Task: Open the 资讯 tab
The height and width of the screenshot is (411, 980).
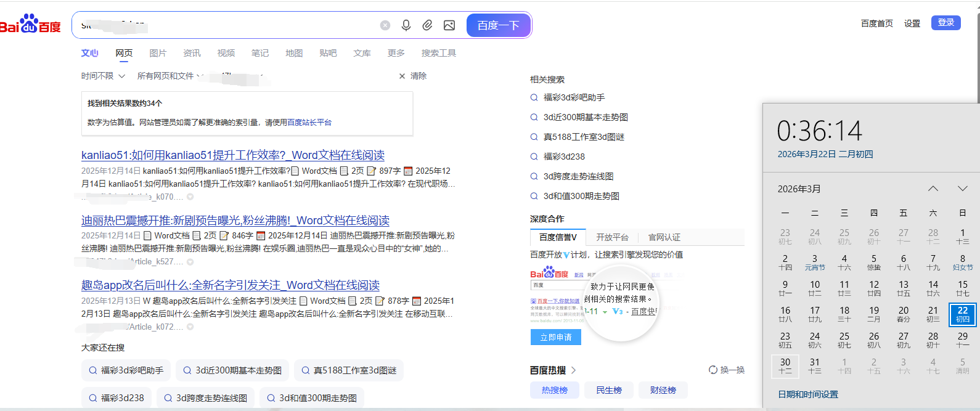Action: (192, 53)
